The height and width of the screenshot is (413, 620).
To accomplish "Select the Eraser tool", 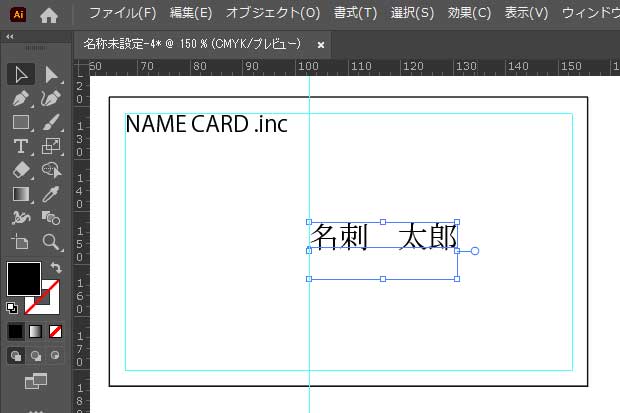I will coord(21,171).
